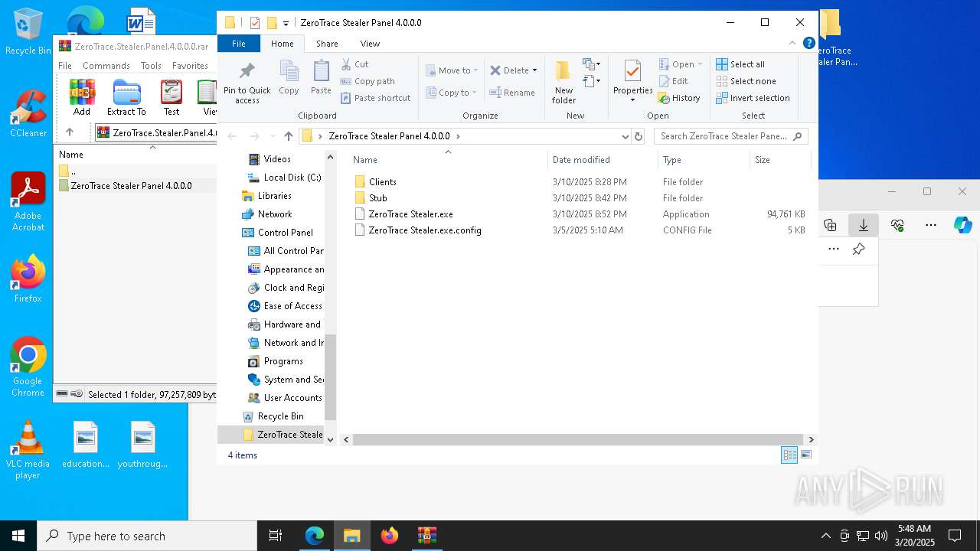This screenshot has width=980, height=551.
Task: Click the Rename ribbon button
Action: (512, 93)
